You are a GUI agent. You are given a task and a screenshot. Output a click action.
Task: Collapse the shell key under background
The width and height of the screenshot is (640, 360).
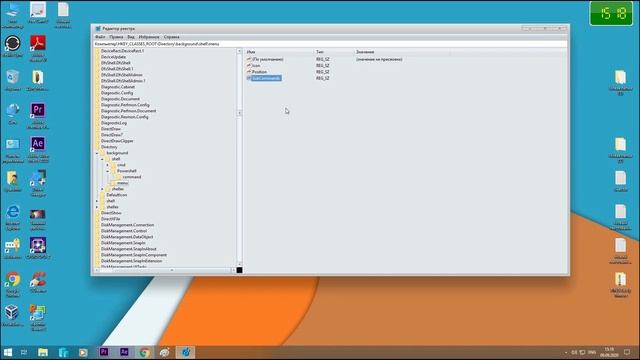click(102, 159)
